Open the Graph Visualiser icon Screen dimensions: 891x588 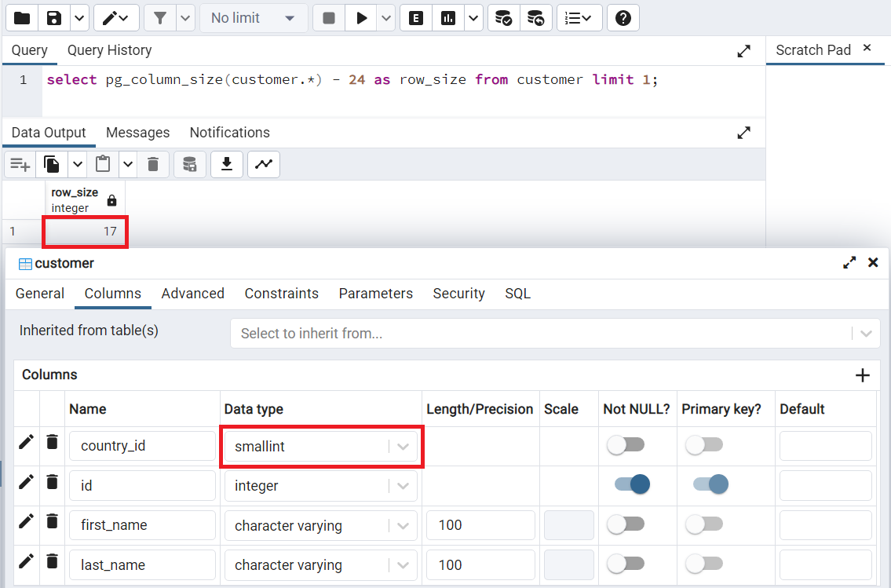(x=264, y=165)
